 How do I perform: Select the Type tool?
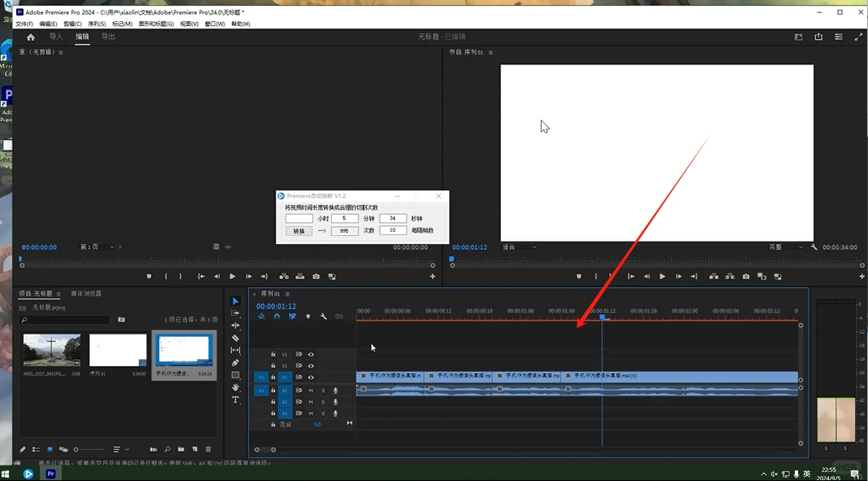pos(235,400)
